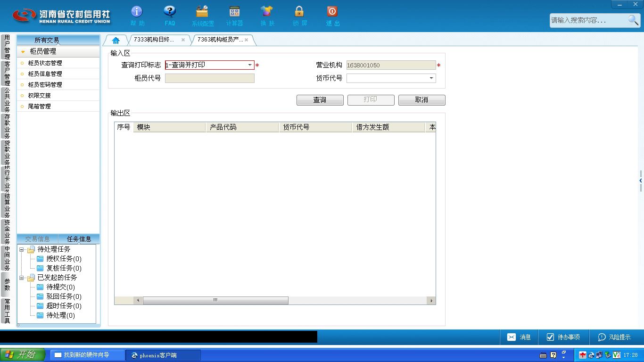Click the search box in header
Viewport: 644px width, 362px height.
click(588, 20)
